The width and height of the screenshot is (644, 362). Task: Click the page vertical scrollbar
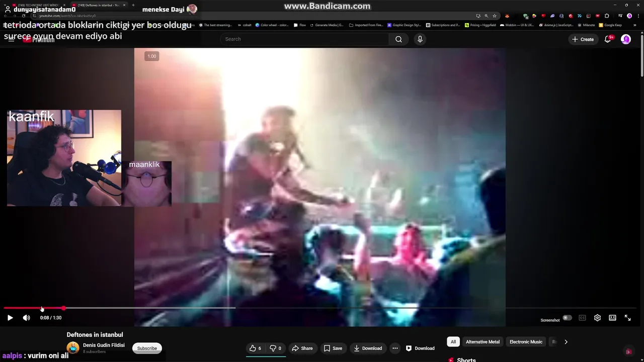[641, 55]
